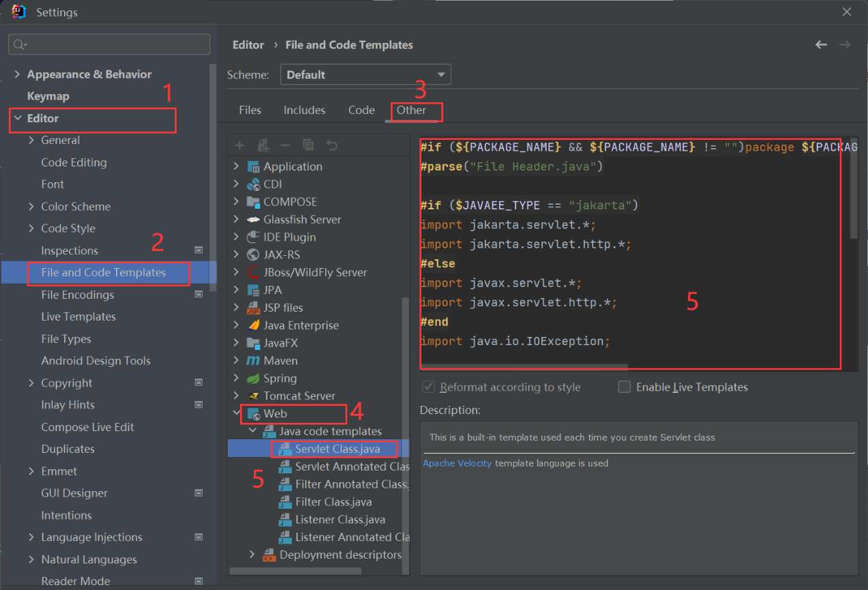Click the Application template group icon
This screenshot has width=868, height=590.
tap(253, 166)
